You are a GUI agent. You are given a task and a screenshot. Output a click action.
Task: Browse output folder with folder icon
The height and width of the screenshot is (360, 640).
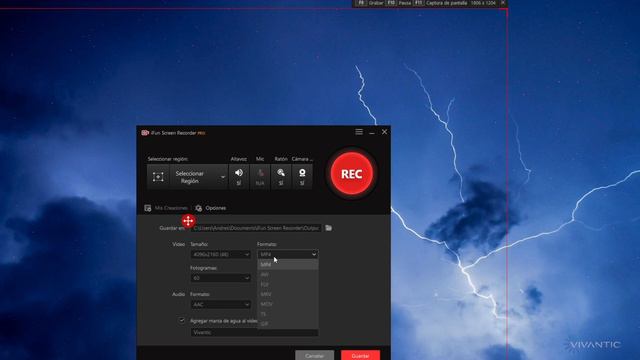pyautogui.click(x=329, y=228)
